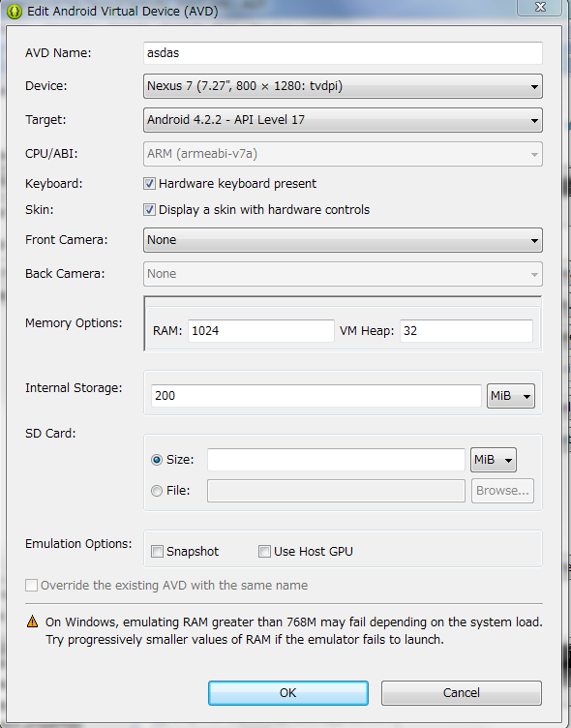Click the Android icon in title bar
The image size is (571, 728).
(x=15, y=12)
